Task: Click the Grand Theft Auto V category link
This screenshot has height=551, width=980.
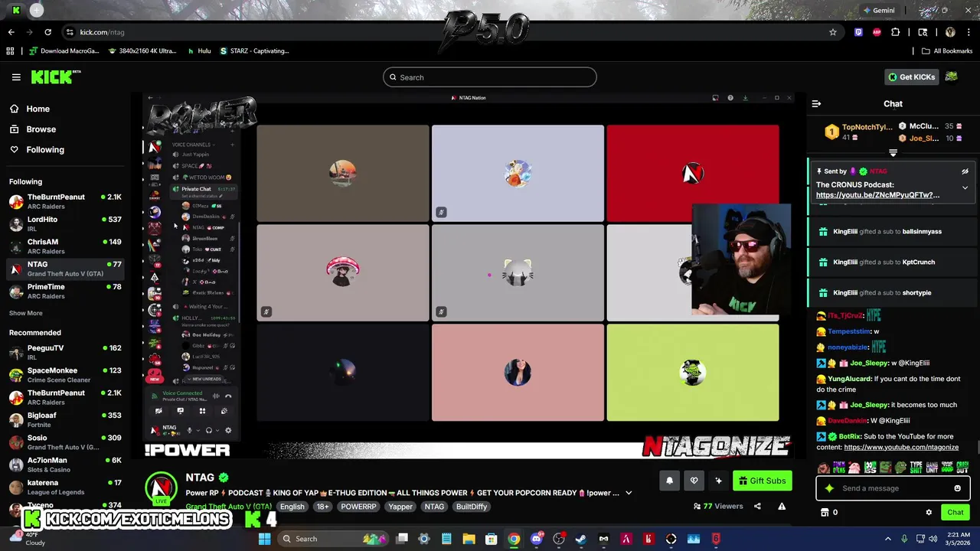Action: pos(228,507)
